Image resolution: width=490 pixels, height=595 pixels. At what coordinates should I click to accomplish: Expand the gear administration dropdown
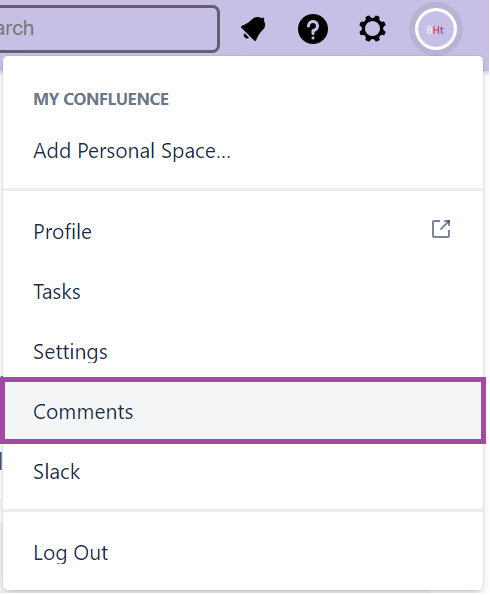click(x=372, y=29)
